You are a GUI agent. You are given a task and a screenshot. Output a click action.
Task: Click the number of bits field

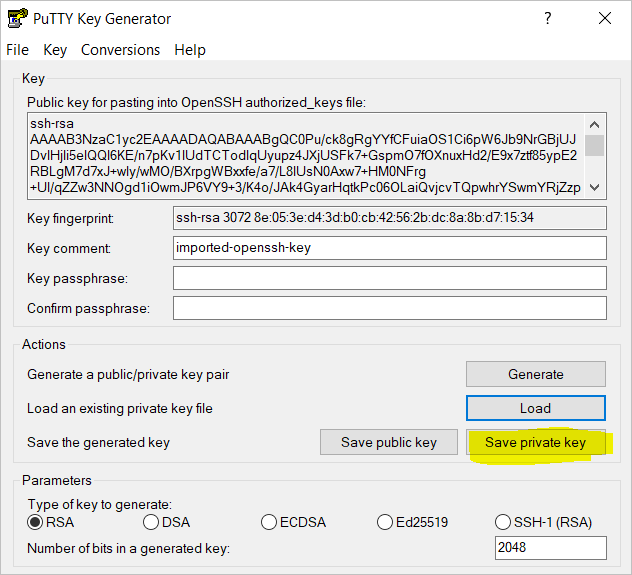click(551, 548)
